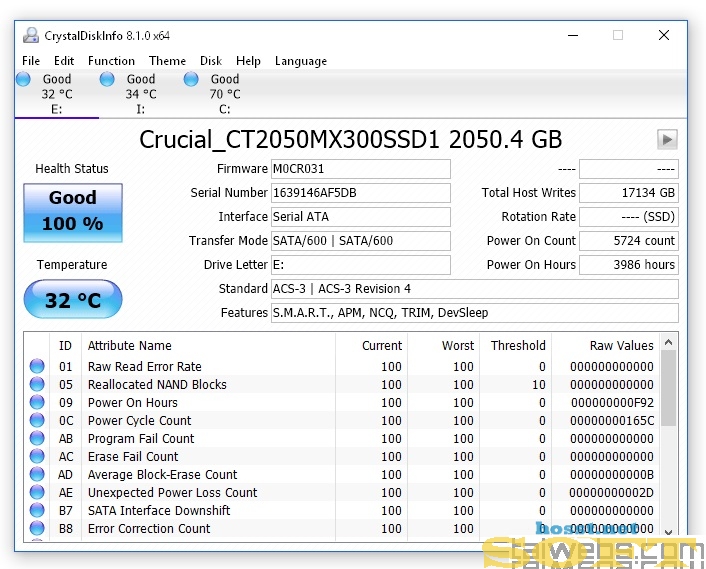Click raw value 00000000002D
Viewport: 706px width, 569px height.
click(611, 492)
